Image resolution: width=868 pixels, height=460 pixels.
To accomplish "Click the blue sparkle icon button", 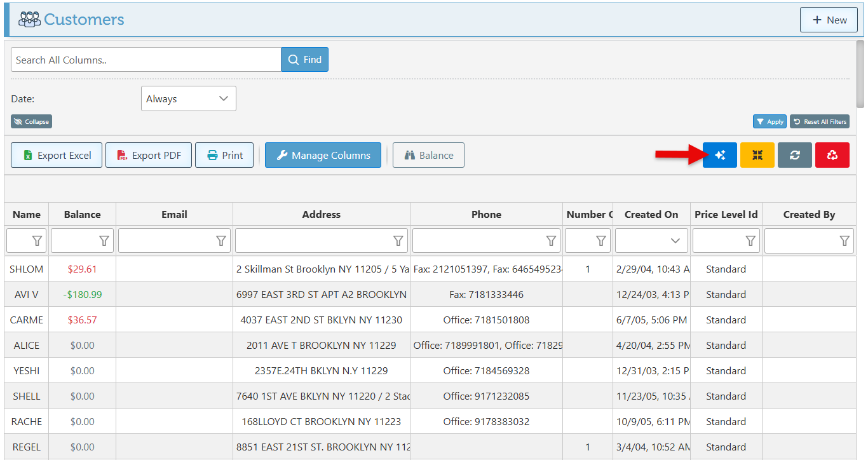I will 719,155.
